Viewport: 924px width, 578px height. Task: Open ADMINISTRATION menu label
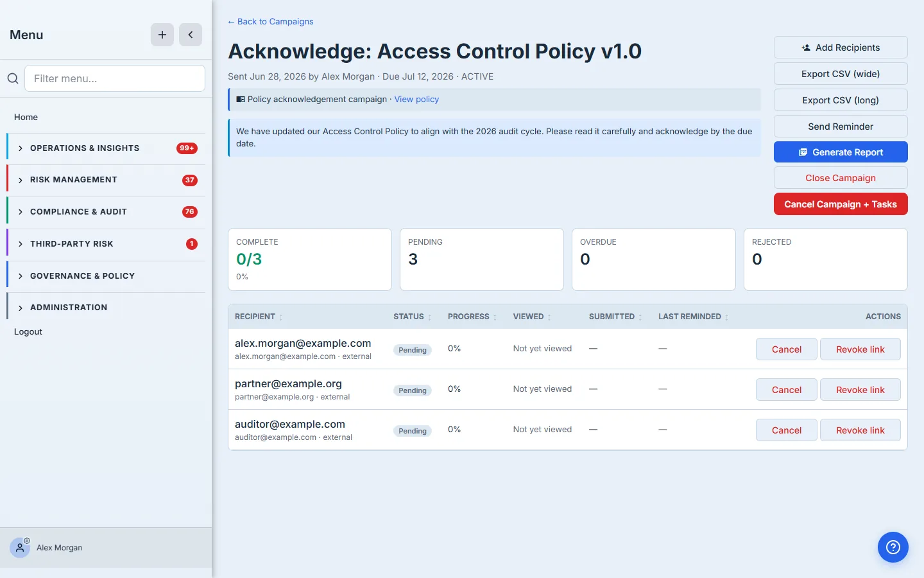69,308
